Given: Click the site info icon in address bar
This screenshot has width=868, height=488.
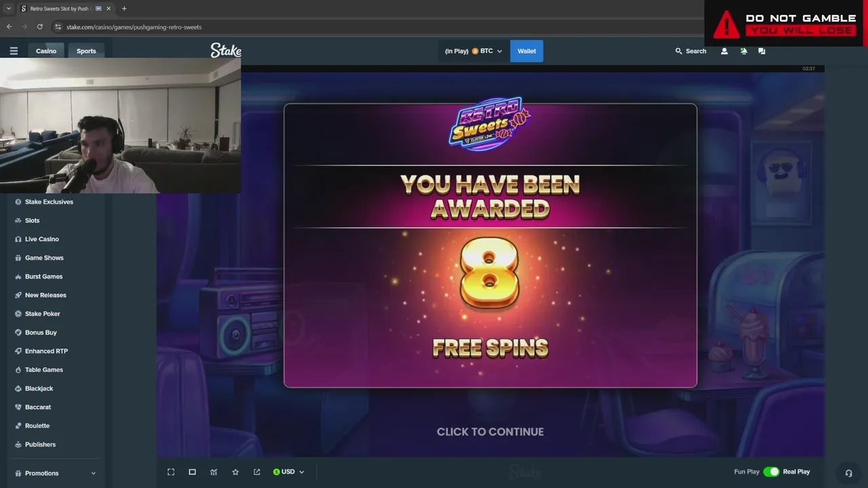Looking at the screenshot, I should (58, 27).
